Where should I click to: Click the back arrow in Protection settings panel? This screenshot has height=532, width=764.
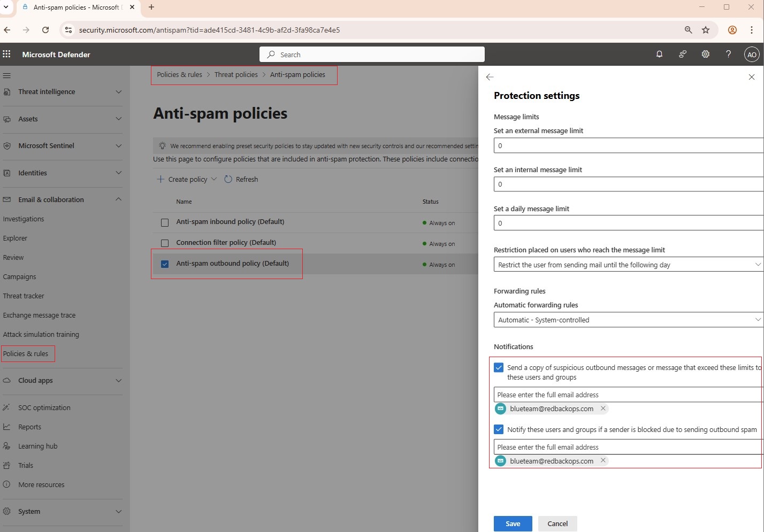click(490, 77)
